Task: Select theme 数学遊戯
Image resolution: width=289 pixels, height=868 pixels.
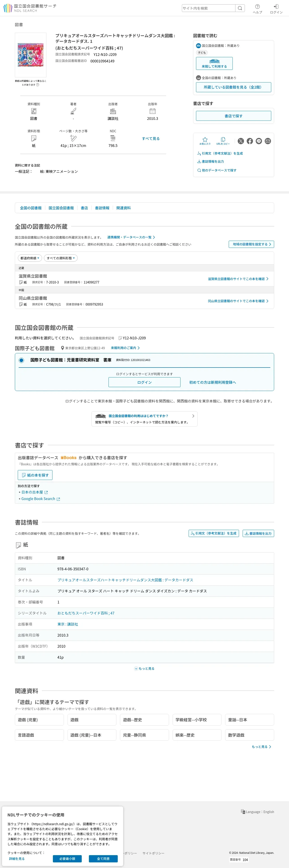Action: point(250,735)
